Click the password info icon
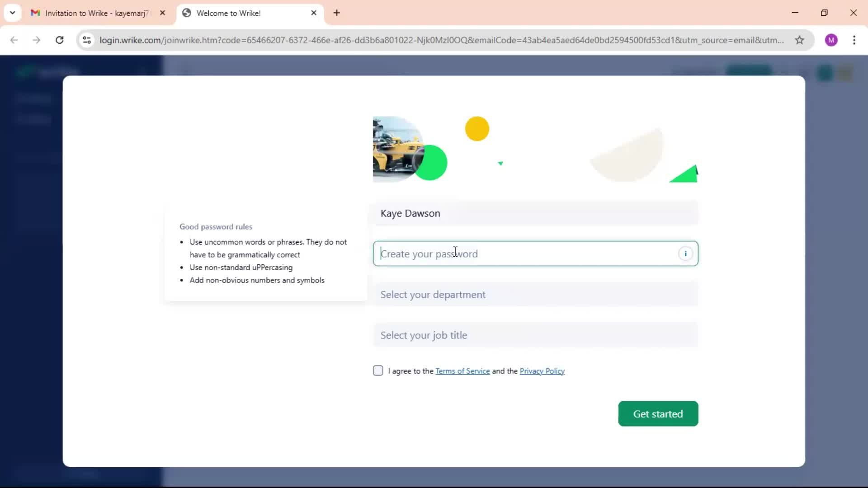The width and height of the screenshot is (868, 488). pos(685,253)
